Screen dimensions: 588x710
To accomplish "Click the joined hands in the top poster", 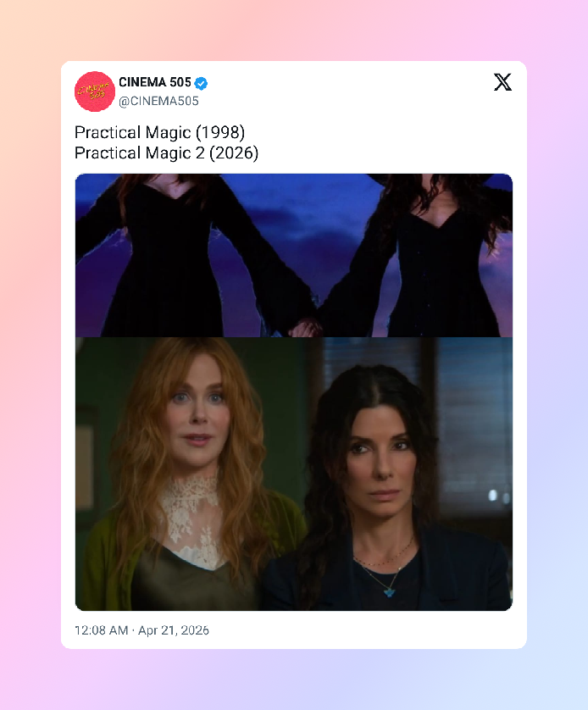I will click(x=304, y=326).
